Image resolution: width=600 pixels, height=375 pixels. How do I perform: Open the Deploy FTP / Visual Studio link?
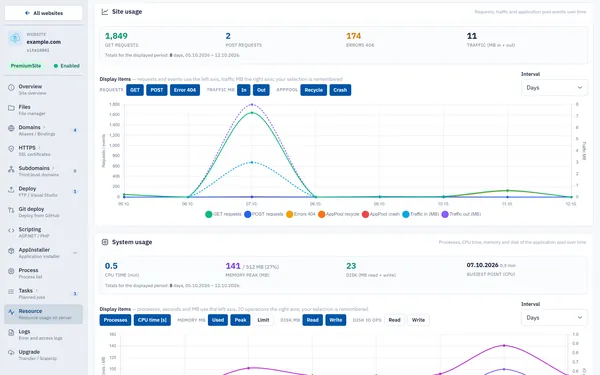pyautogui.click(x=43, y=191)
